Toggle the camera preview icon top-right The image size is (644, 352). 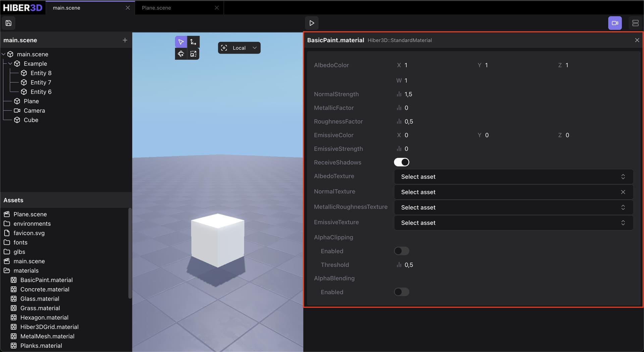coord(615,23)
